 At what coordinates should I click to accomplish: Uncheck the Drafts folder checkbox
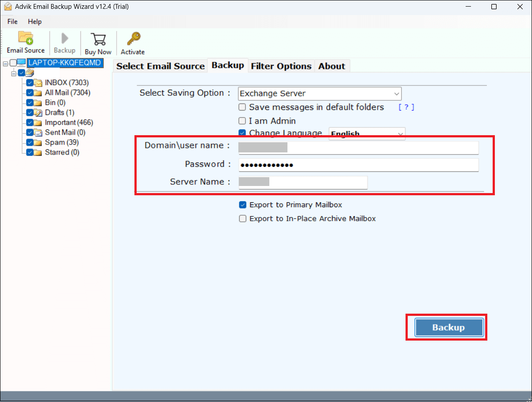point(30,113)
